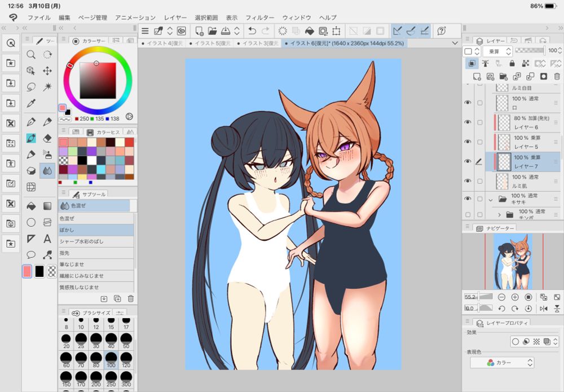Open the palette color selector in Layers panel
This screenshot has height=392, width=564.
click(x=472, y=51)
